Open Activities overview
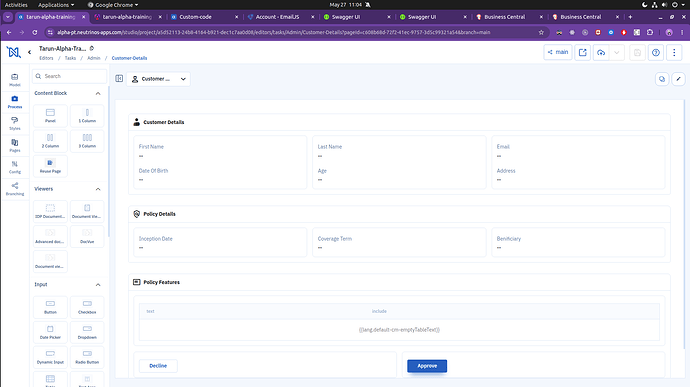The width and height of the screenshot is (690, 387). click(16, 5)
